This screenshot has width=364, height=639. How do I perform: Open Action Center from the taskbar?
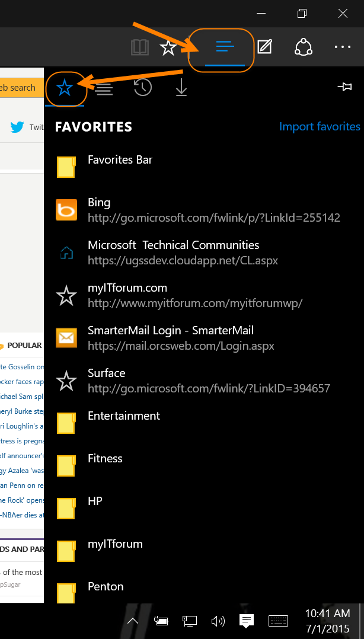(x=247, y=621)
